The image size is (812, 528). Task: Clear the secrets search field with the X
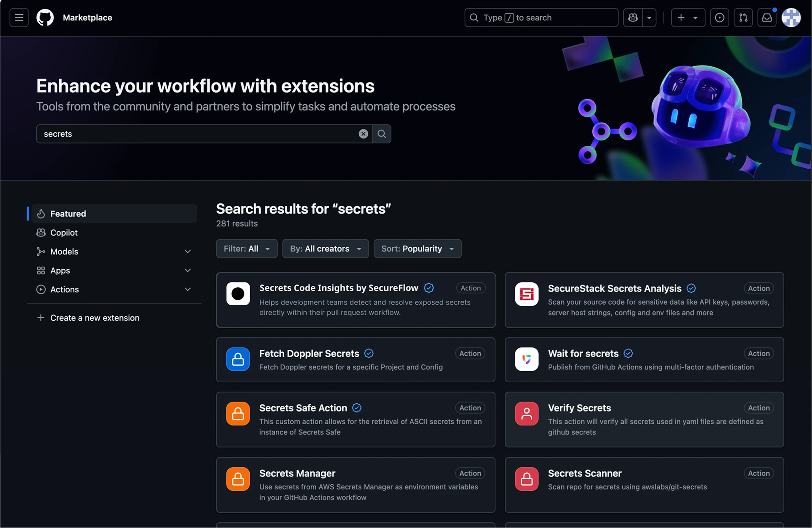click(363, 134)
